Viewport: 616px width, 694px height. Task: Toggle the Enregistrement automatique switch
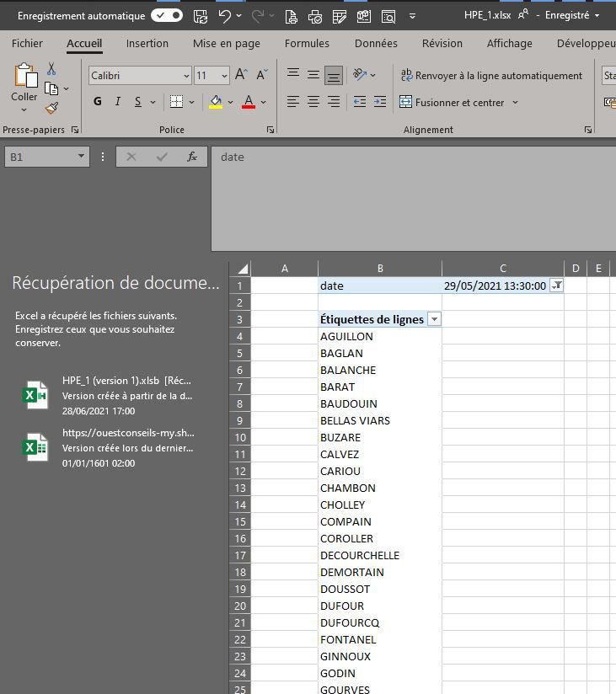(x=167, y=16)
